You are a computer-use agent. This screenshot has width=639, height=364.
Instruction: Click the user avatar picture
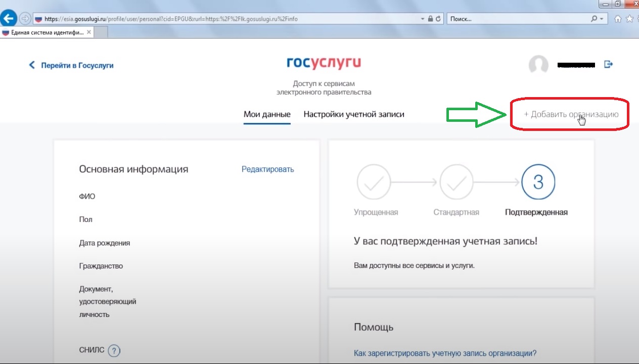[538, 65]
